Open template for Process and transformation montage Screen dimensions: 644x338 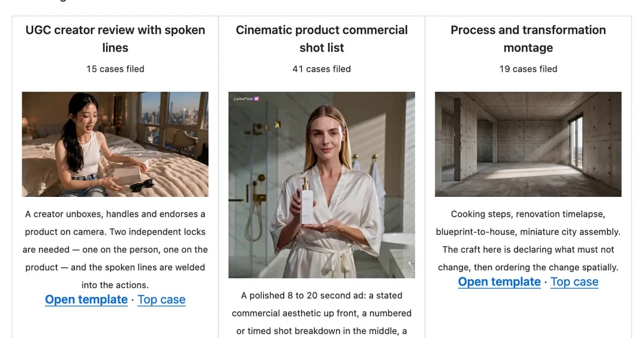499,282
